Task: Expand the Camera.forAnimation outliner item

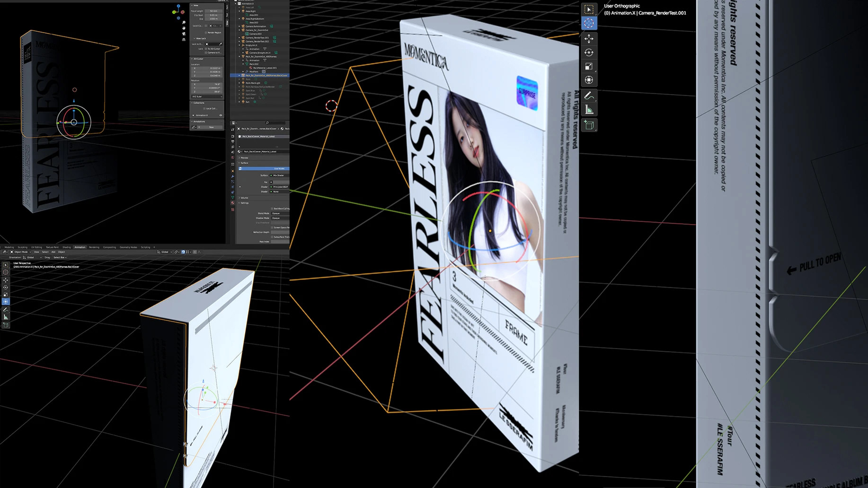Action: (239, 26)
